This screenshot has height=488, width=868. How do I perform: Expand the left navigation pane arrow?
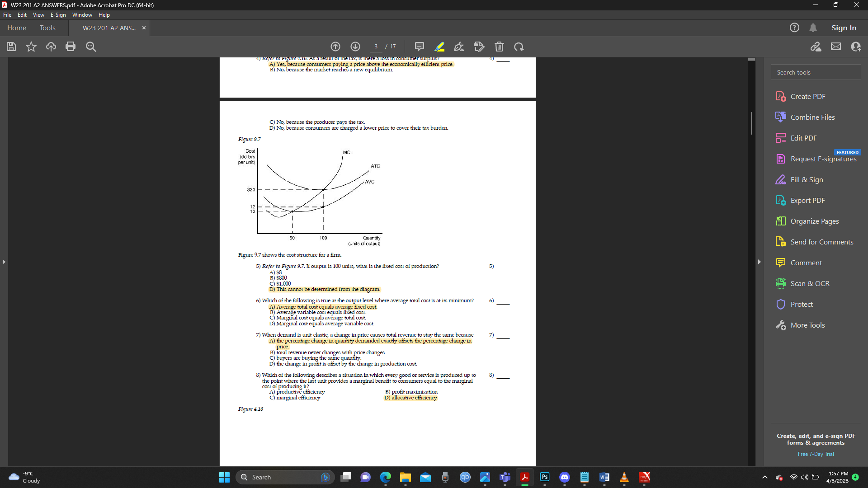point(4,262)
